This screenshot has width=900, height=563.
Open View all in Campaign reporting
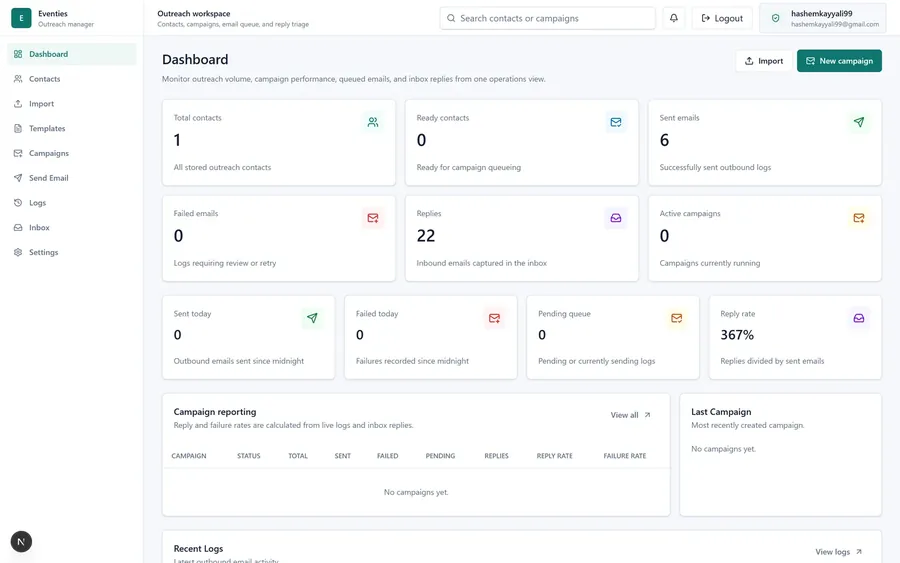tap(630, 415)
